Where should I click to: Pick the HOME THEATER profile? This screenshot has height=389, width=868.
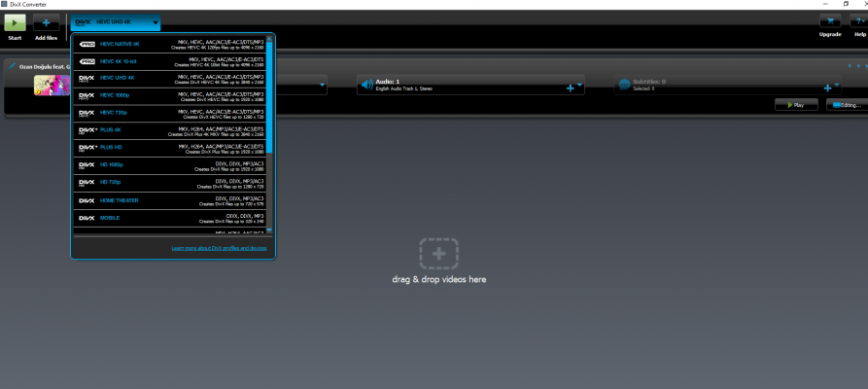pyautogui.click(x=170, y=201)
